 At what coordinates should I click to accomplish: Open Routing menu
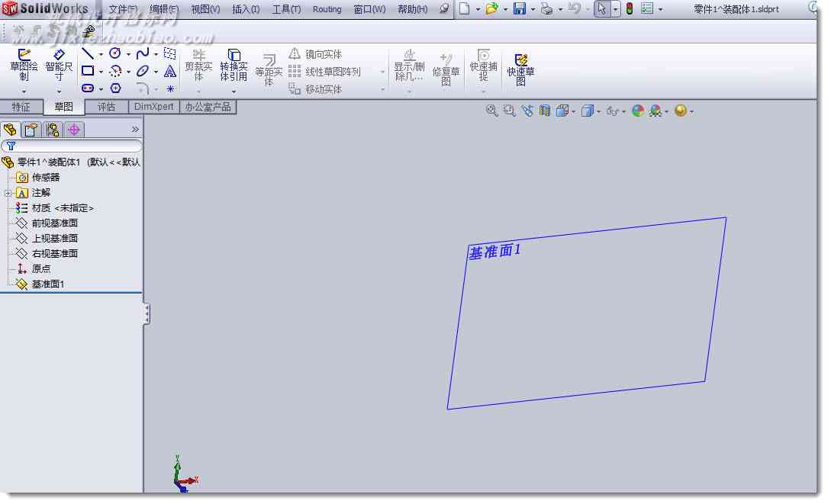327,9
